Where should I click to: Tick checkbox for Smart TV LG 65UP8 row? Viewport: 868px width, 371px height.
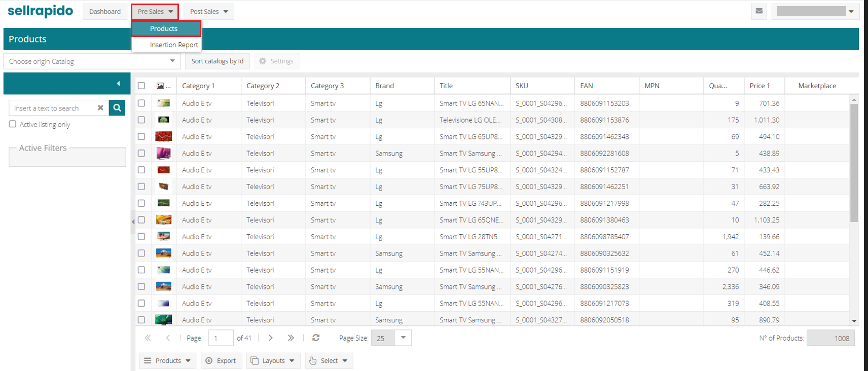141,136
